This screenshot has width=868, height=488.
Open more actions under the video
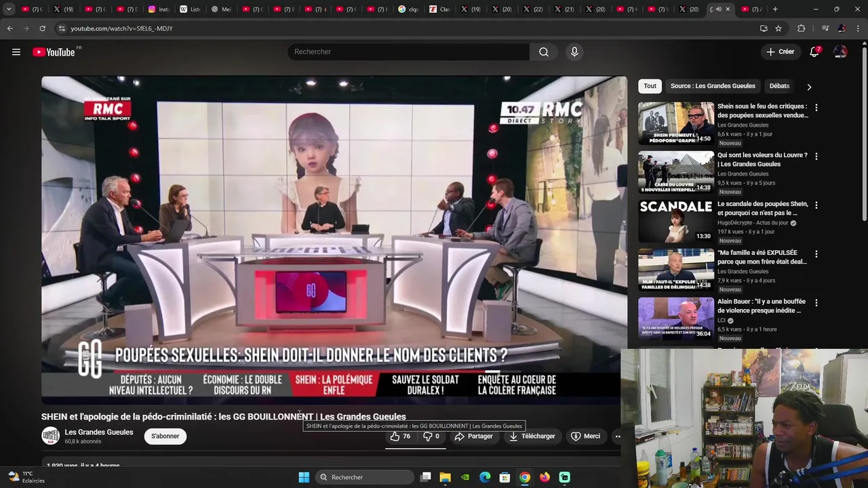pos(618,436)
